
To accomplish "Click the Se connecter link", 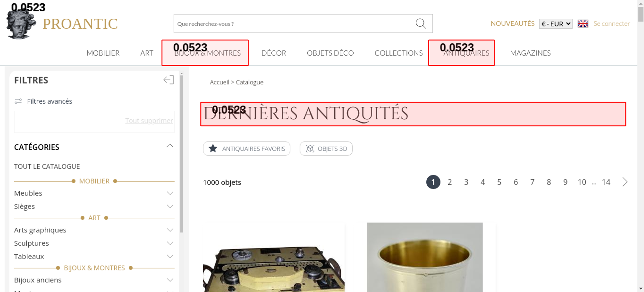I will [x=612, y=24].
